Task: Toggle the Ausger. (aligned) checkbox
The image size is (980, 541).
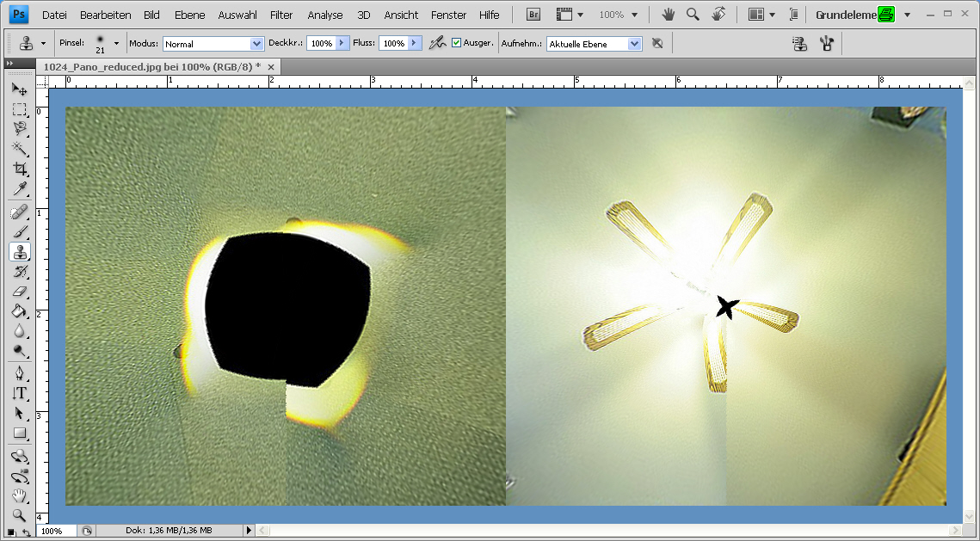Action: 457,43
